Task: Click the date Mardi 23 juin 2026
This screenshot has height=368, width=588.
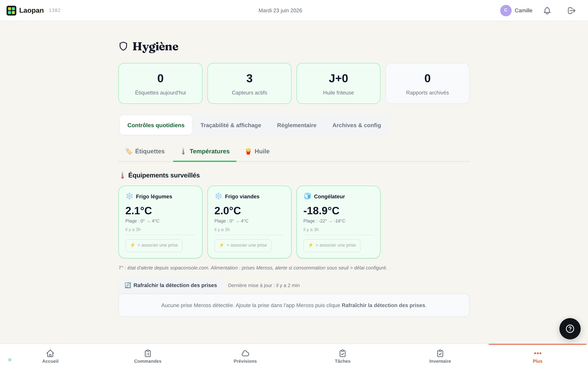Action: (x=280, y=10)
